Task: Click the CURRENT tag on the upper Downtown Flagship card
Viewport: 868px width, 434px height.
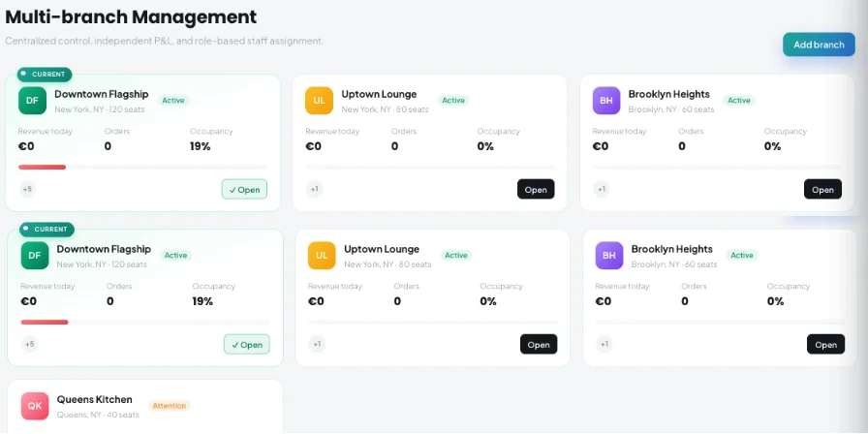Action: [45, 75]
